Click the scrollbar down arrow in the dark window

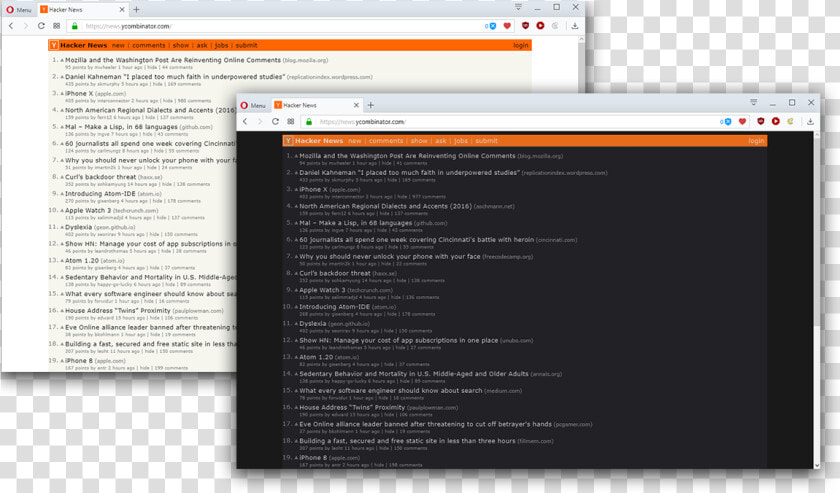tap(816, 466)
